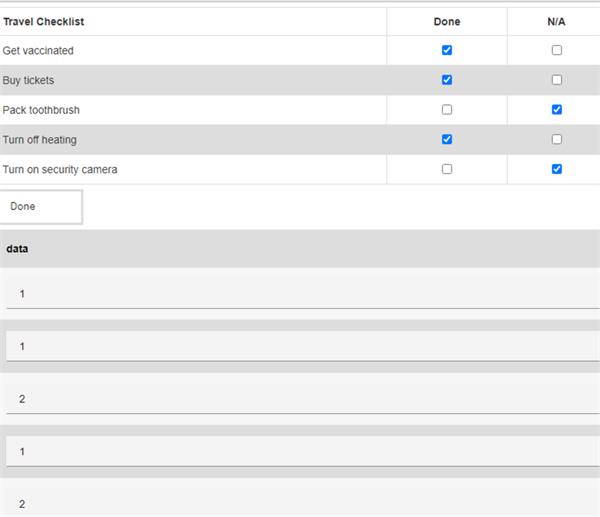Uncheck Done for Buy tickets

[447, 80]
